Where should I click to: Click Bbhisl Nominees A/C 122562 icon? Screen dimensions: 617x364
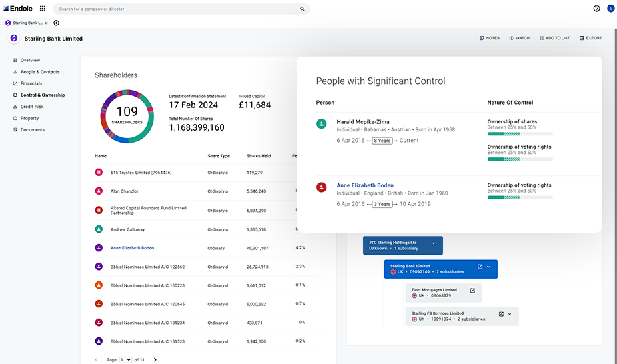(99, 267)
